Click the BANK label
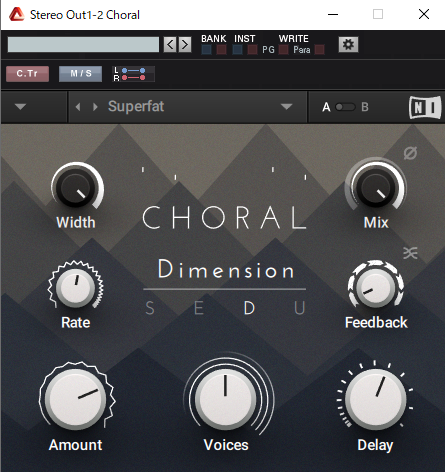This screenshot has height=472, width=445. tap(214, 39)
